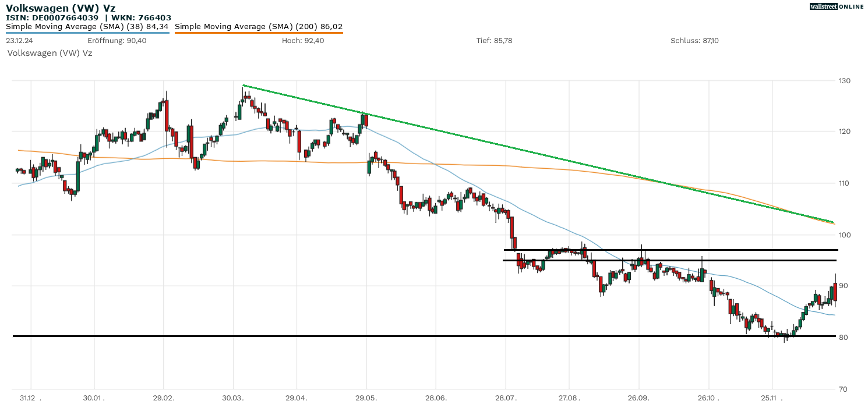Screen dimensions: 868x401
Task: Toggle the SMA (200) legend entry
Action: [259, 26]
